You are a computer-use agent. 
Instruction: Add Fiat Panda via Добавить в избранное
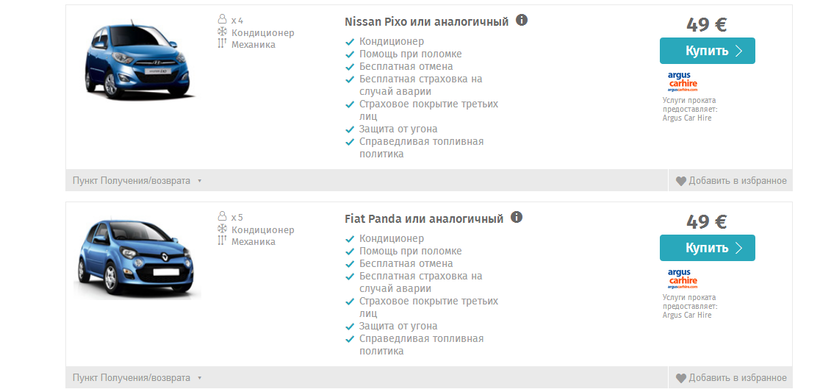[731, 378]
